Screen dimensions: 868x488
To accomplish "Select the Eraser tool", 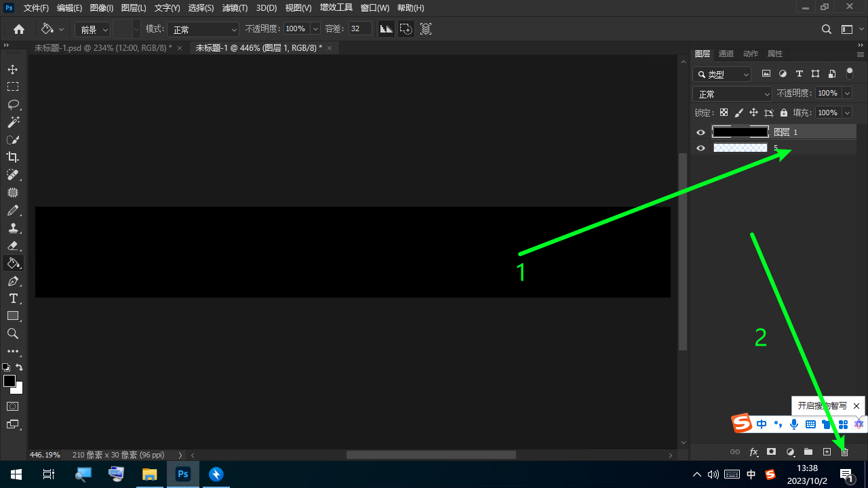I will 13,245.
